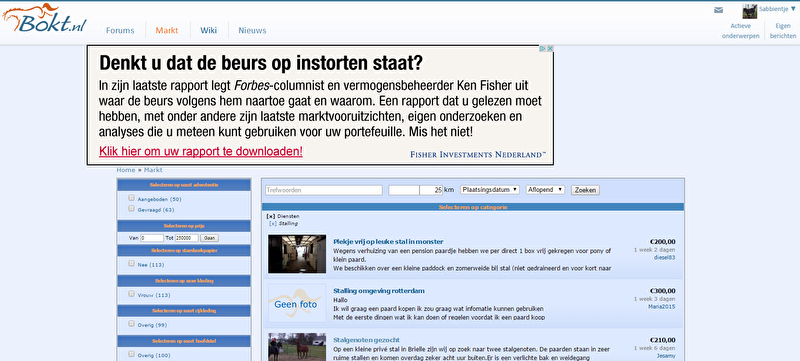
Task: Click the 'Selecteren op soort advertentie' header
Action: (x=184, y=185)
